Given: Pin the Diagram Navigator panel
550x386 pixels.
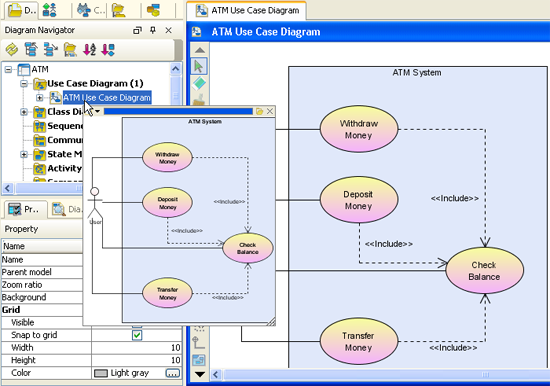Looking at the screenshot, I should coord(153,30).
